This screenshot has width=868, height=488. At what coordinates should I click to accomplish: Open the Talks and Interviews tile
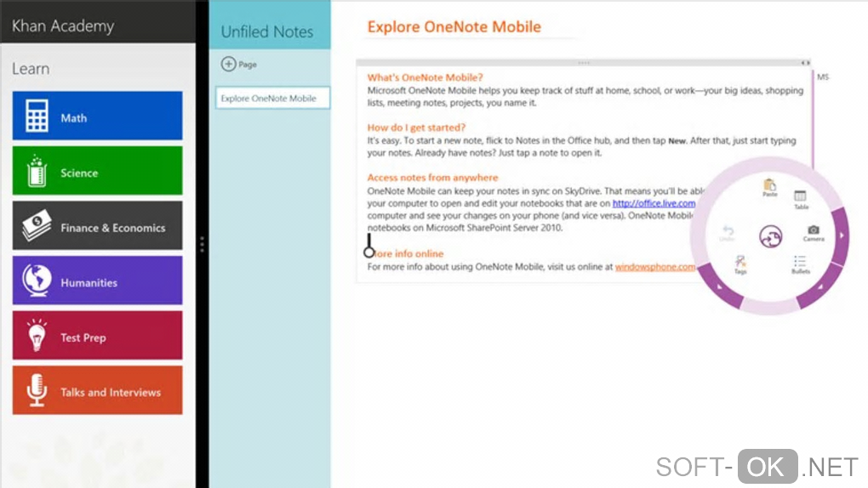[x=97, y=390]
